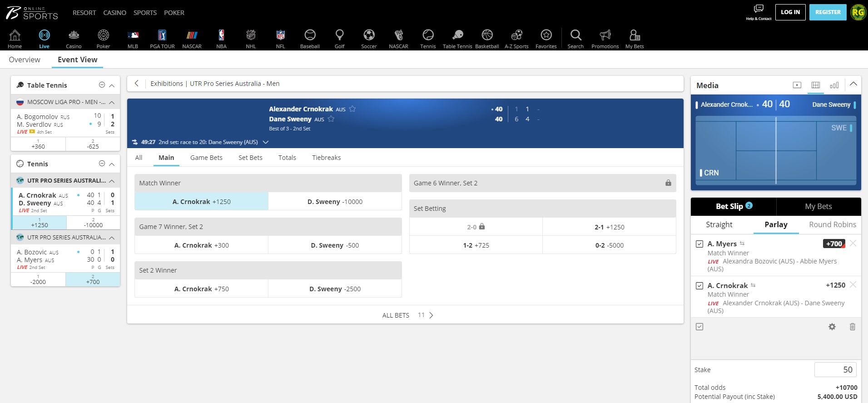Select A. Crnokrak +750 Set 2 Winner
Viewport: 868px width, 403px height.
[x=201, y=289]
